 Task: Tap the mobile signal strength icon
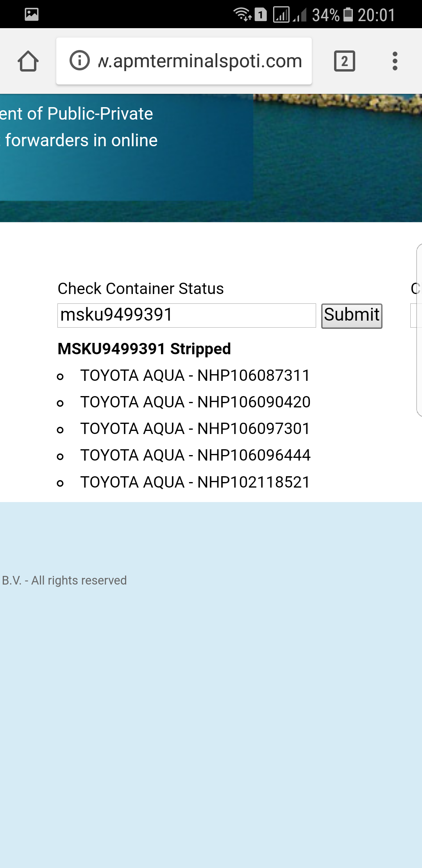[281, 14]
